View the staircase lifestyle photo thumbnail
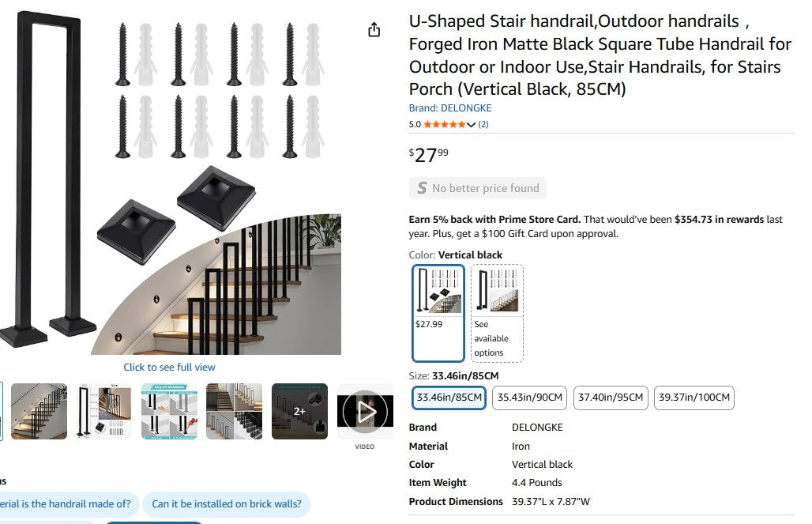 click(x=39, y=412)
